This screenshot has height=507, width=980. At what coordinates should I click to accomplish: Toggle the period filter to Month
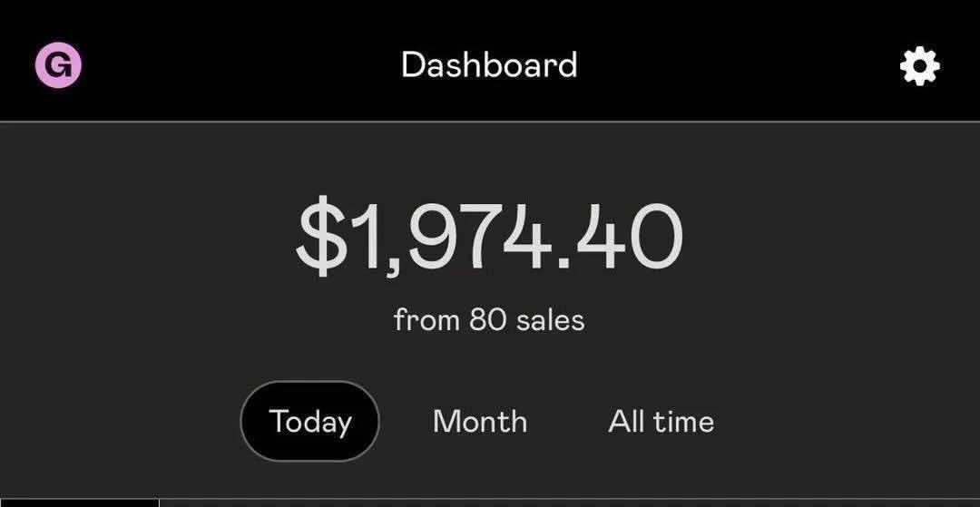(x=480, y=422)
